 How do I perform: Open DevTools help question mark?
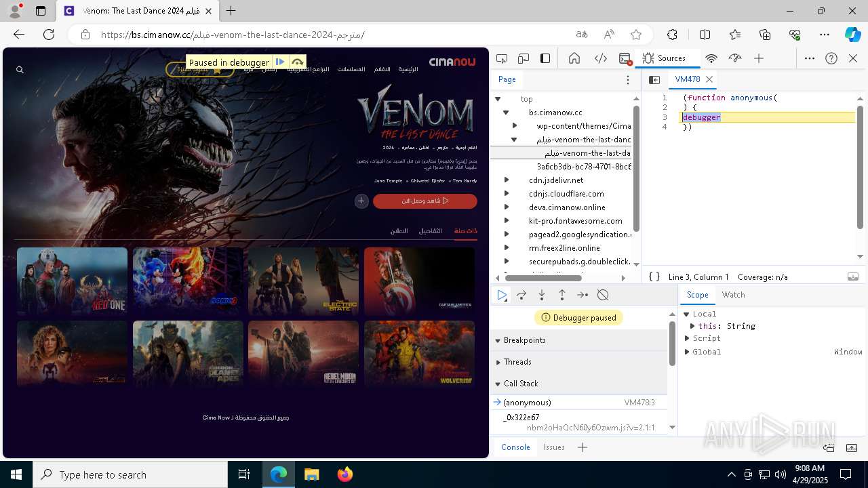[831, 58]
